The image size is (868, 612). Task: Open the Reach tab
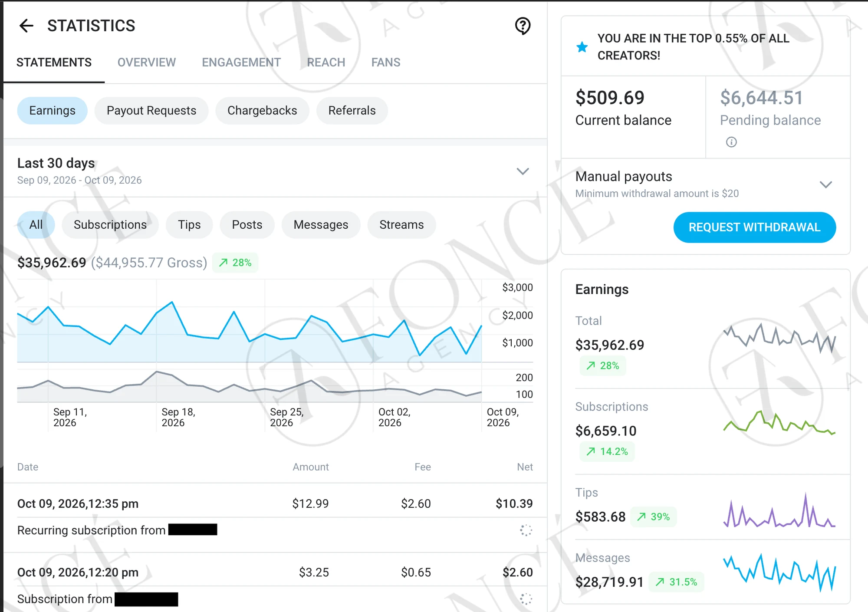(x=326, y=63)
